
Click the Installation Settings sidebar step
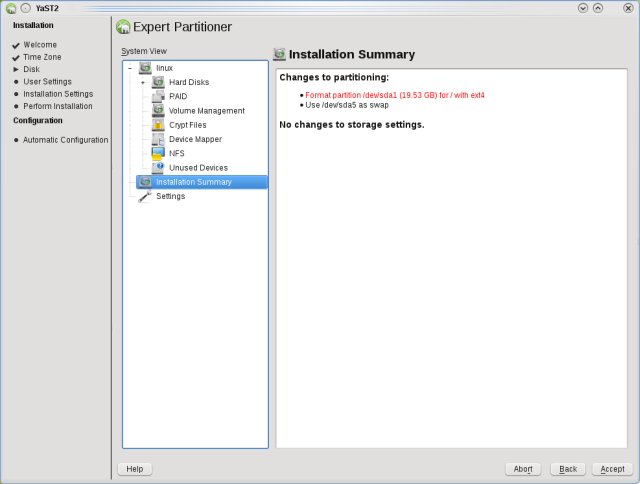(58, 93)
